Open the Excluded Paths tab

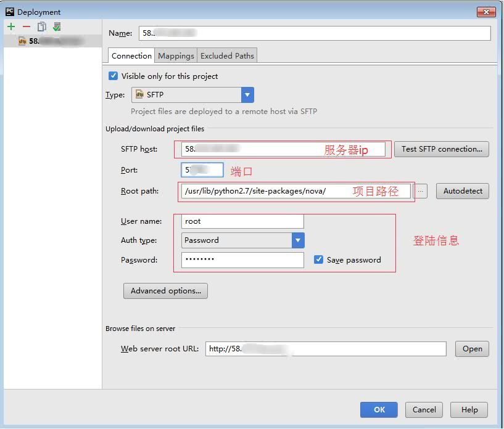point(227,55)
